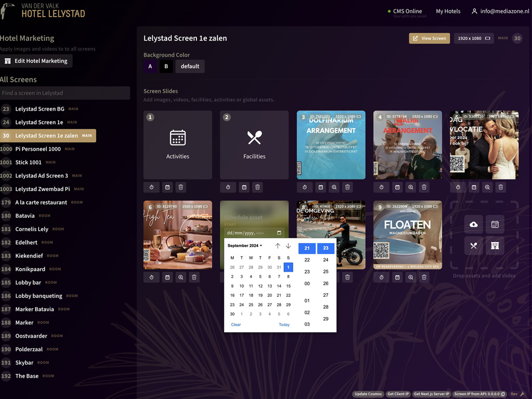Image resolution: width=532 pixels, height=399 pixels.
Task: Zoom preview of High Tea slide
Action: coord(181,277)
